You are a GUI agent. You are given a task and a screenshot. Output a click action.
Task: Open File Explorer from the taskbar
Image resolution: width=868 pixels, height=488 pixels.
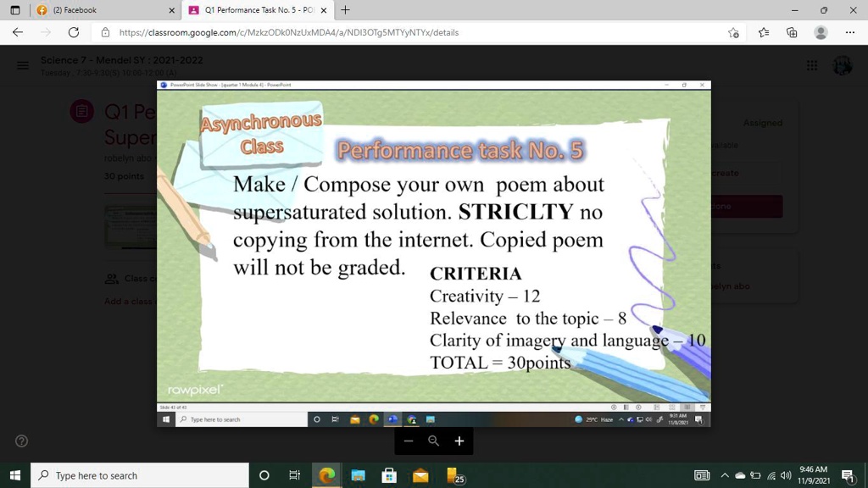coord(359,475)
